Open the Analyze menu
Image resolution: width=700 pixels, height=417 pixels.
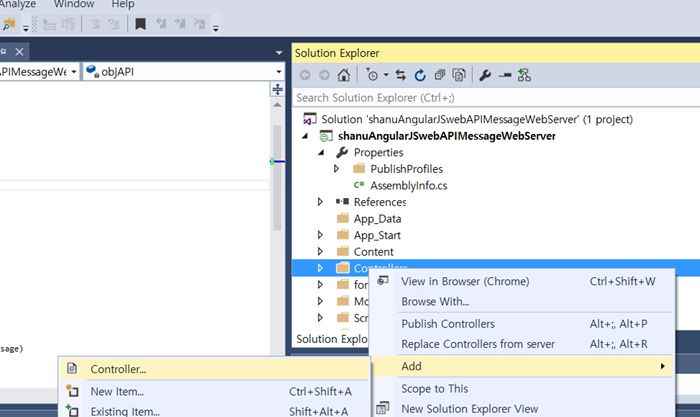(18, 4)
